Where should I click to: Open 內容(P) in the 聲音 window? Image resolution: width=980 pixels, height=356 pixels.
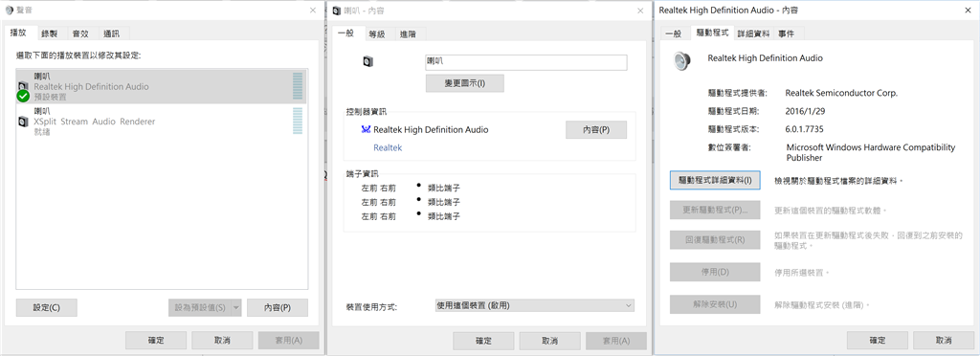click(278, 307)
